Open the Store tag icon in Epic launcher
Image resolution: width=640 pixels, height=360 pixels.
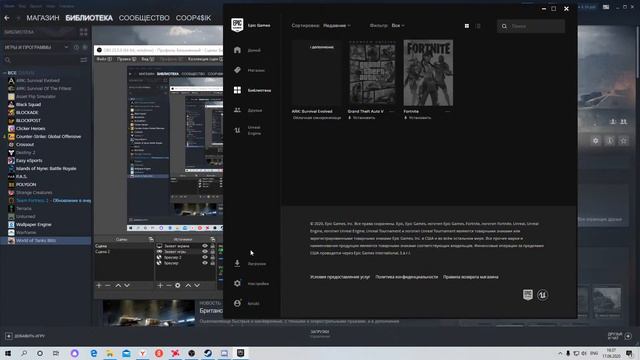coord(237,70)
